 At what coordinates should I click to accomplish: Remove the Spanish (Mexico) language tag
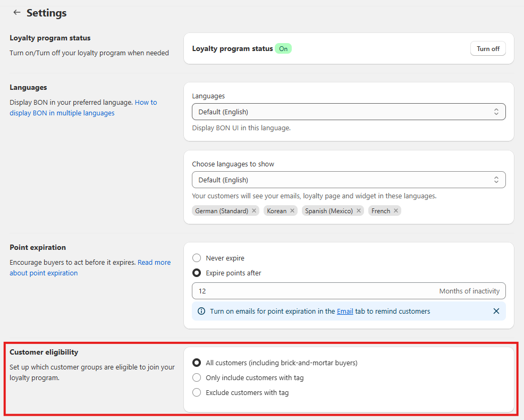359,211
